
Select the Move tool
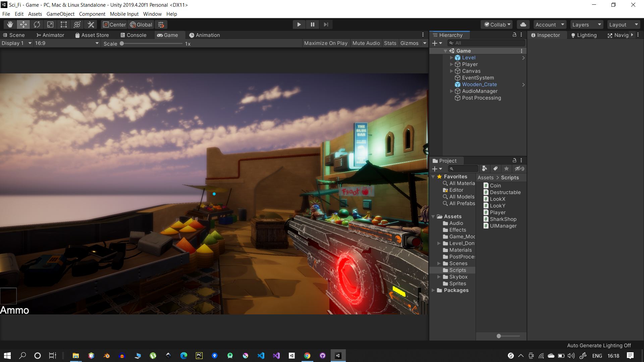coord(23,24)
